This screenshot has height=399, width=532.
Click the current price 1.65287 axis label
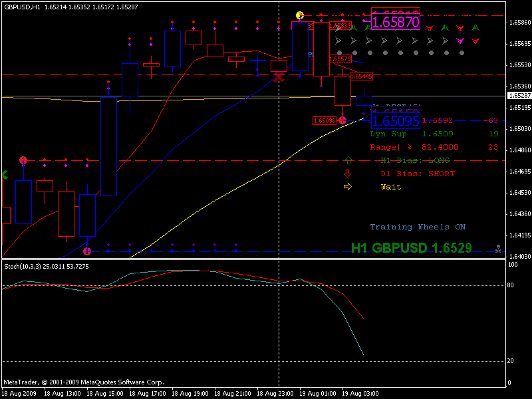(x=519, y=96)
